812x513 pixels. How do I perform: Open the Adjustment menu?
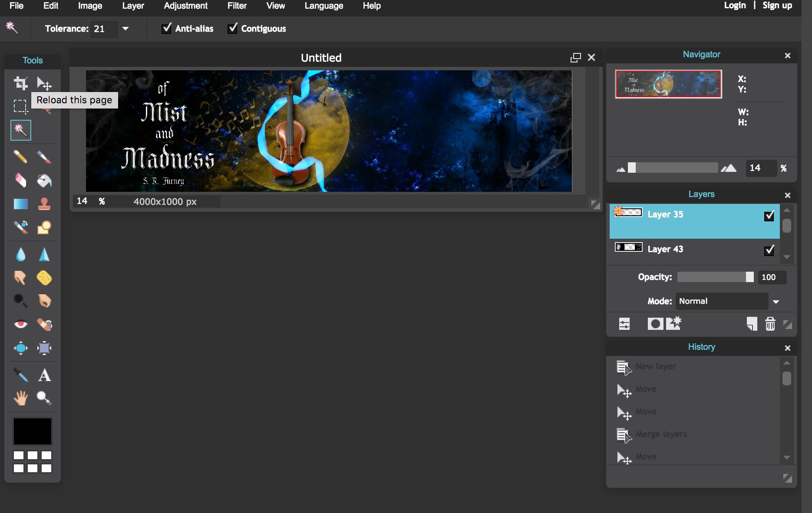tap(185, 6)
